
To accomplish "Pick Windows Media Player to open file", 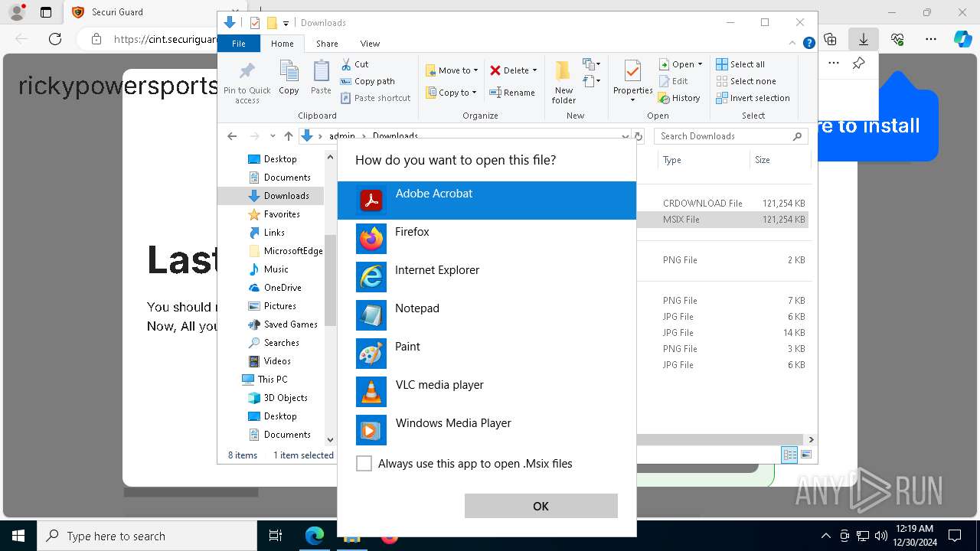I will [x=487, y=430].
